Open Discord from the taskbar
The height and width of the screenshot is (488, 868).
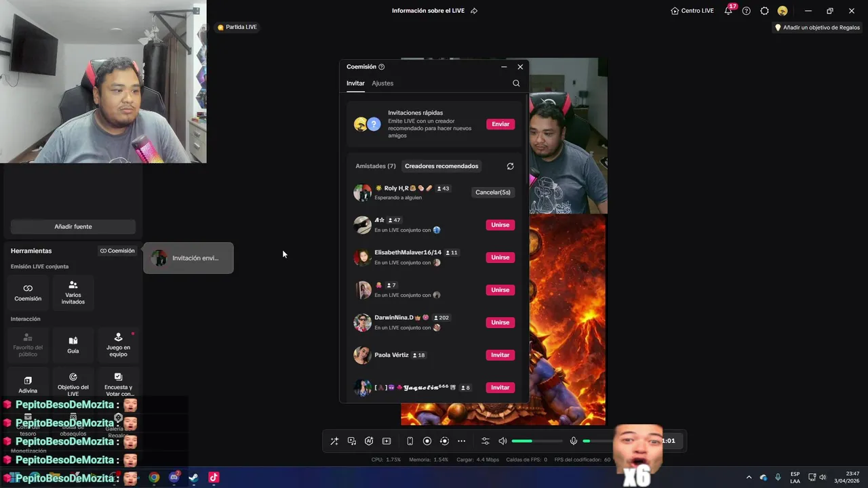coord(174,477)
